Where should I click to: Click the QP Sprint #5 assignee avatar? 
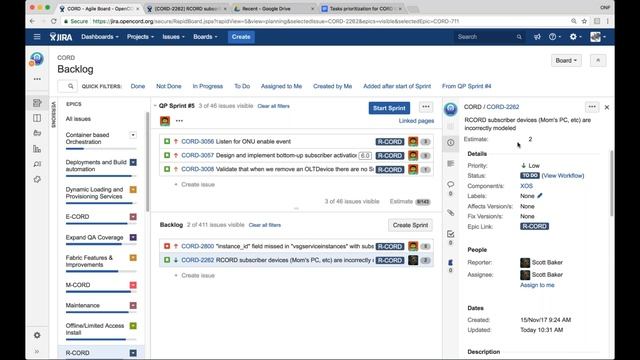[x=165, y=121]
